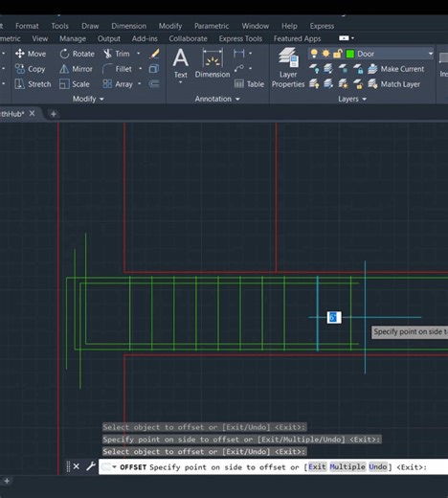Choose the Undo option in command line

tap(378, 467)
